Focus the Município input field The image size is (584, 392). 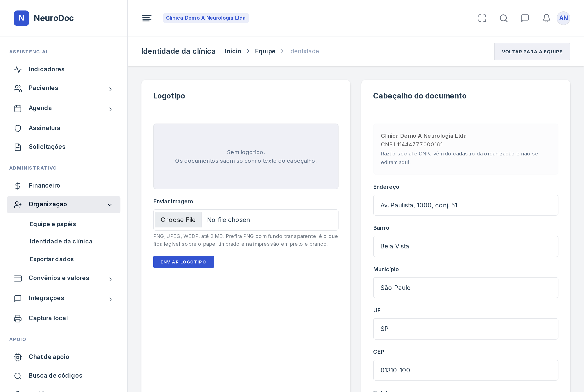click(x=465, y=287)
